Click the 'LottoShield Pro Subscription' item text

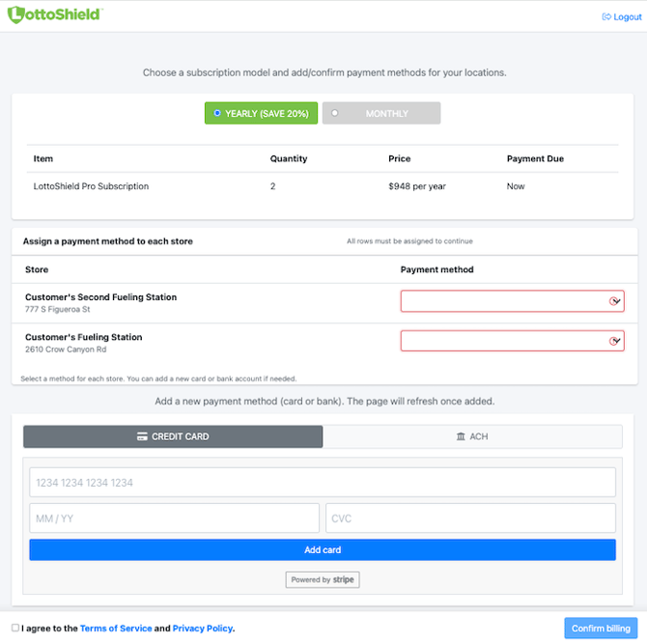click(91, 186)
